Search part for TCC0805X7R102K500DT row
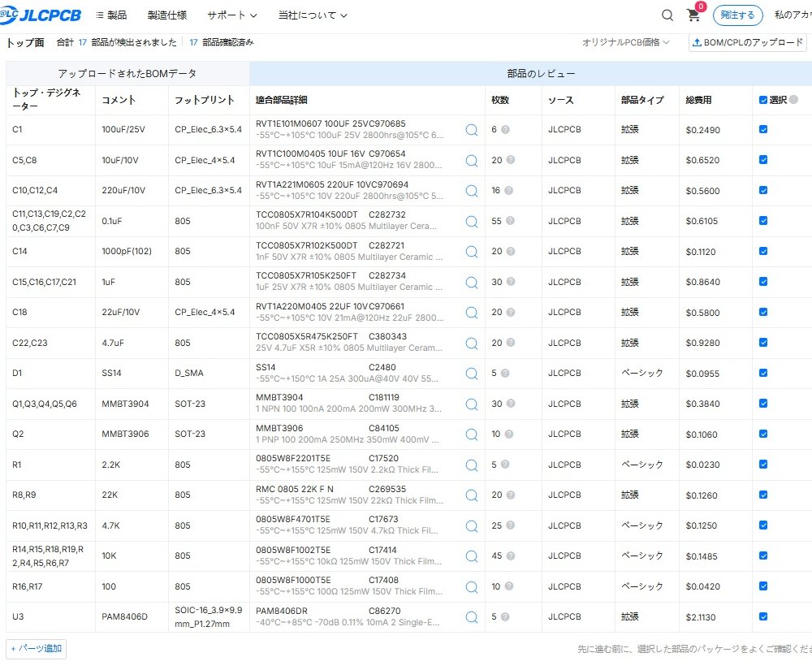 coord(471,252)
